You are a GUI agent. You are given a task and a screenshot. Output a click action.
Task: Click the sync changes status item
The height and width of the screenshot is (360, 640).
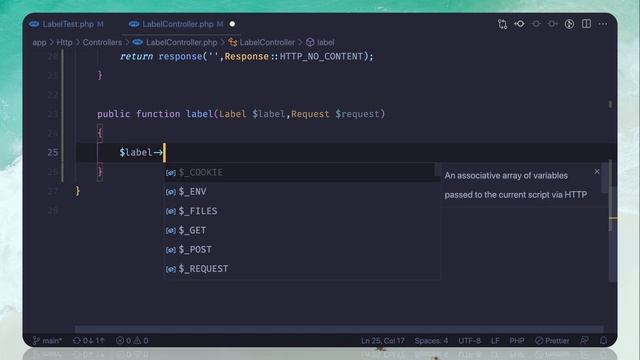pyautogui.click(x=89, y=340)
